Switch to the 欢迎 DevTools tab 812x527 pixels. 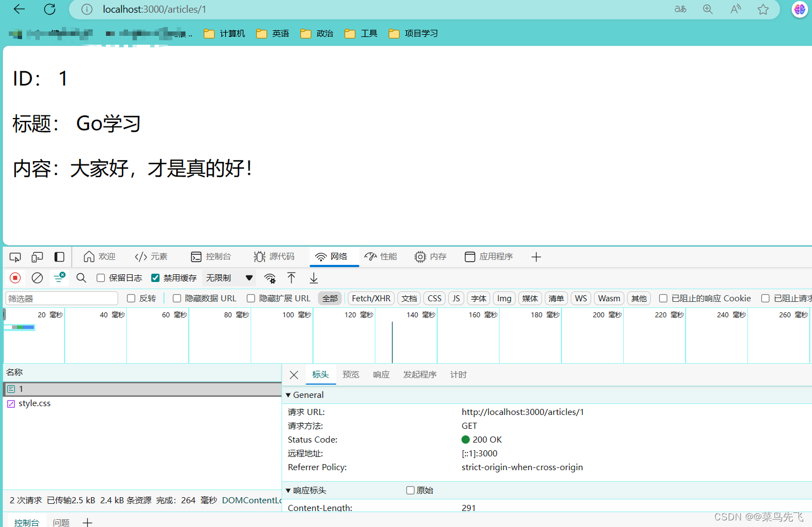point(100,257)
